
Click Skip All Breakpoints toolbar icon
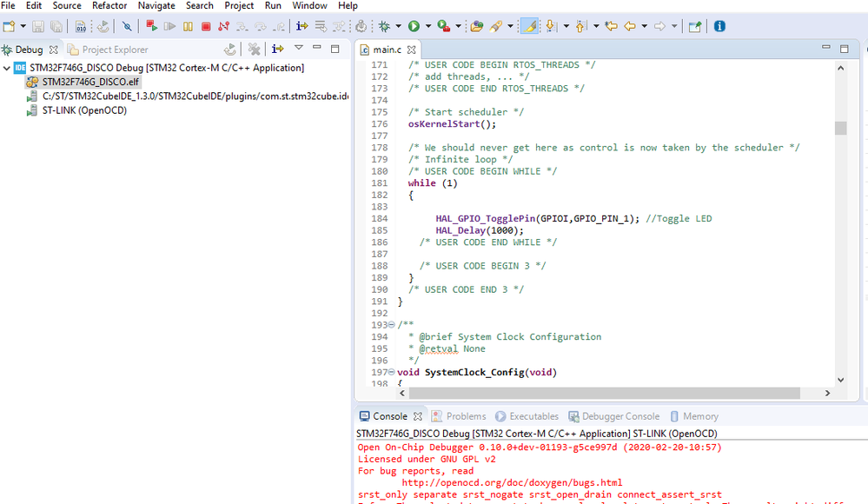(127, 26)
